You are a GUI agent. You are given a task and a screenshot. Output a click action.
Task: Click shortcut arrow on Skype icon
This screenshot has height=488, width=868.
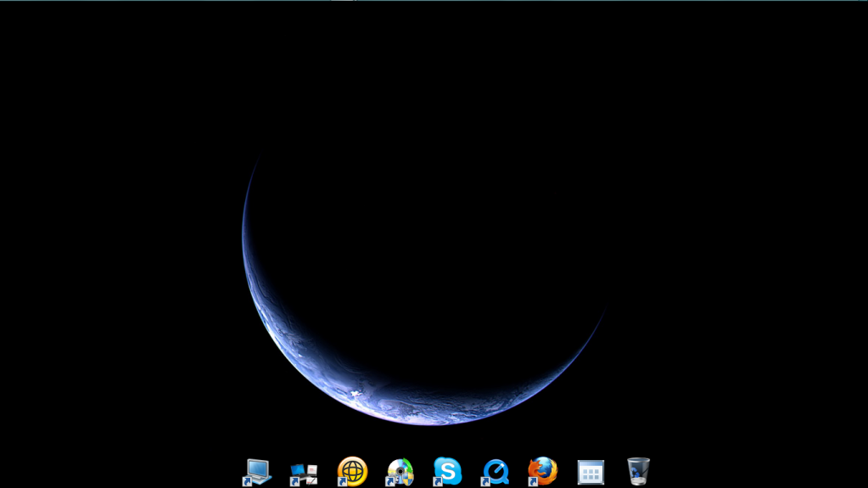(438, 481)
